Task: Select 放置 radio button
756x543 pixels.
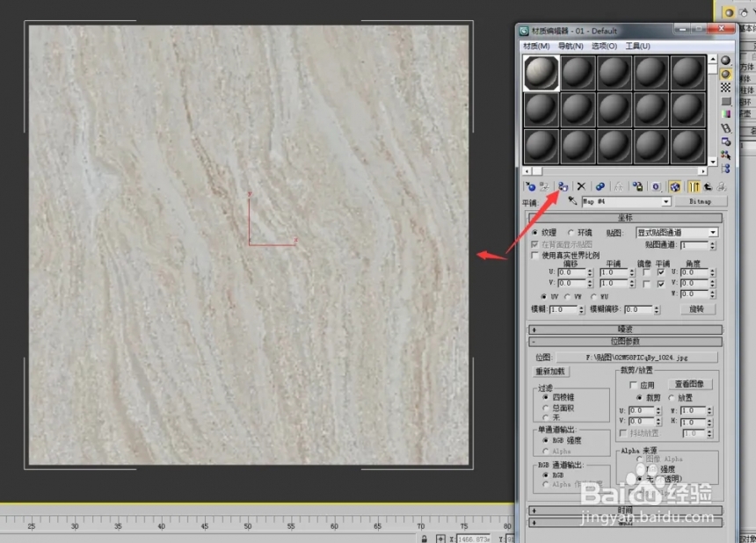Action: click(x=672, y=397)
